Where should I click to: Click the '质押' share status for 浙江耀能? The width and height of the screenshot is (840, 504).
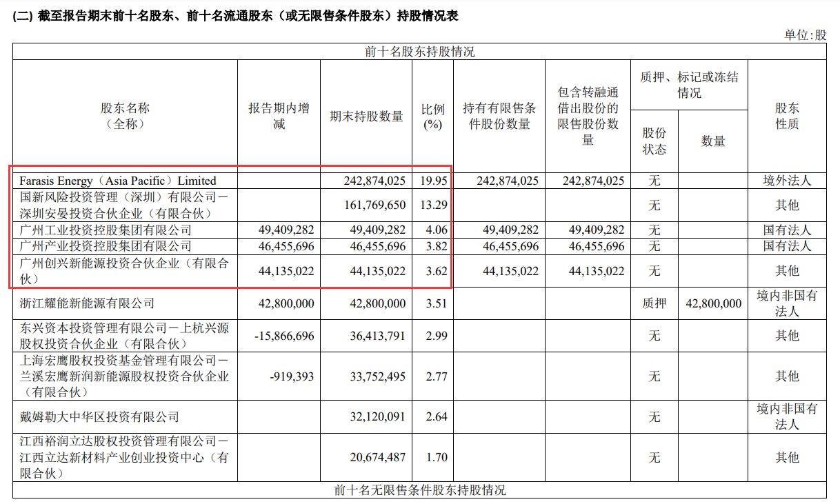pyautogui.click(x=654, y=303)
